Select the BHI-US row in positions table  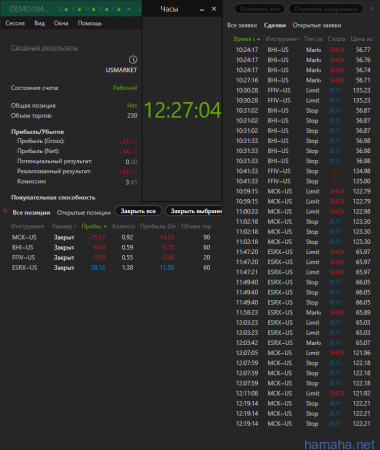(x=111, y=247)
